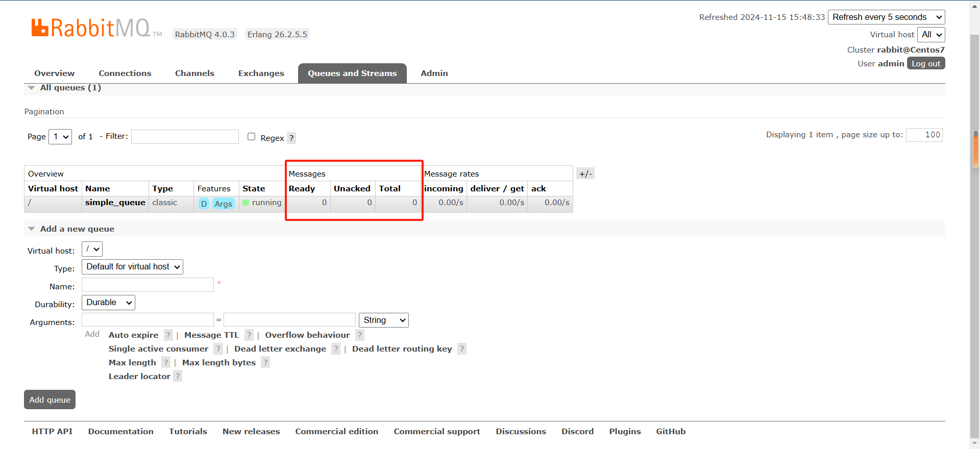Click the Log out button
This screenshot has height=449, width=980.
tap(926, 63)
